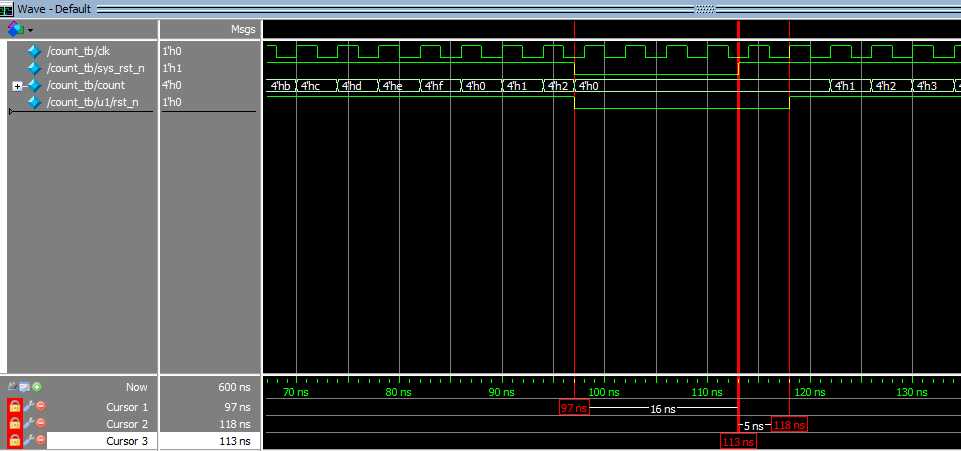961x451 pixels.
Task: Open the signal name format dropdown arrow
Action: (x=30, y=30)
